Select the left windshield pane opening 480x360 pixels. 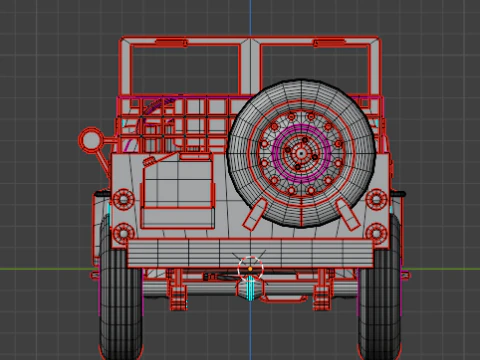[185, 69]
